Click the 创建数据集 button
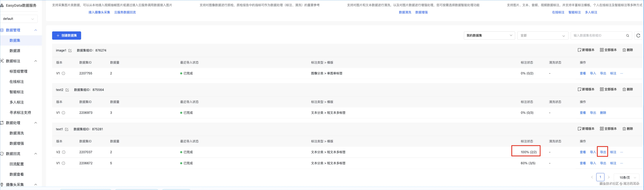Image resolution: width=644 pixels, height=190 pixels. (66, 36)
